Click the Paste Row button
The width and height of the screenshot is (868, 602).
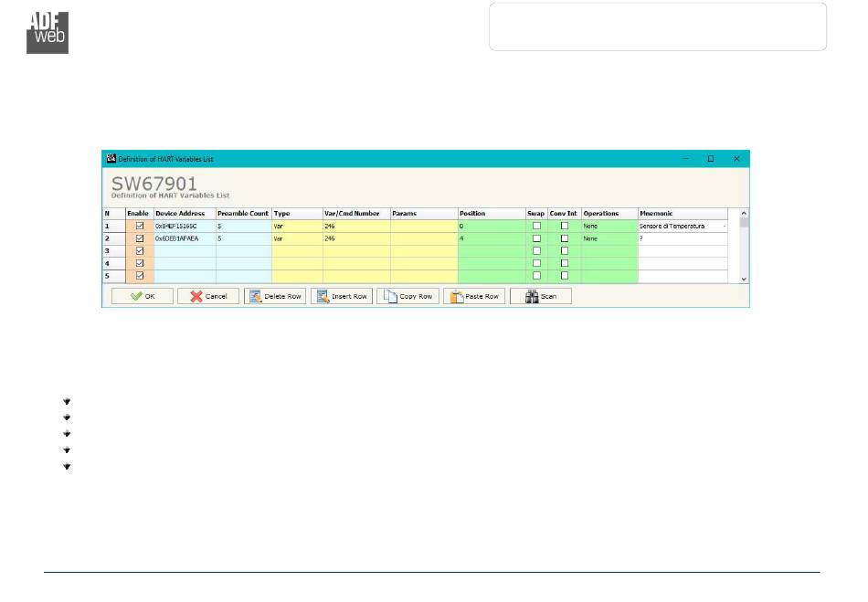pyautogui.click(x=474, y=296)
